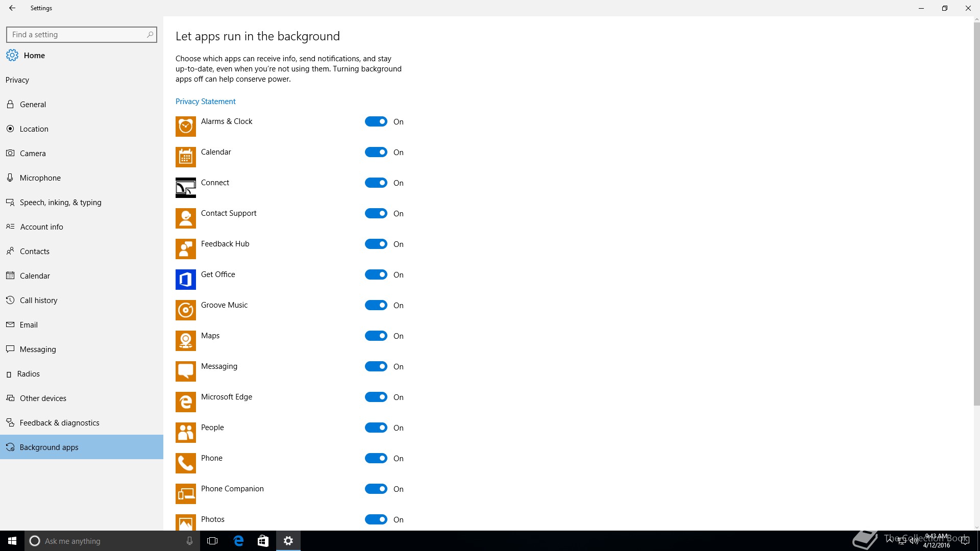Click the Calendar app icon in list

coord(186,157)
